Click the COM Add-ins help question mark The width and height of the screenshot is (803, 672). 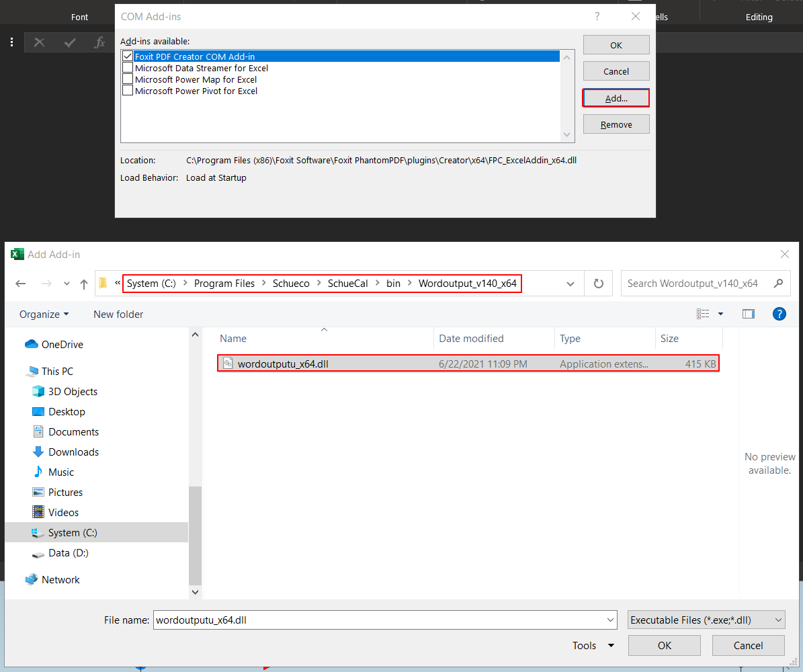(x=597, y=17)
